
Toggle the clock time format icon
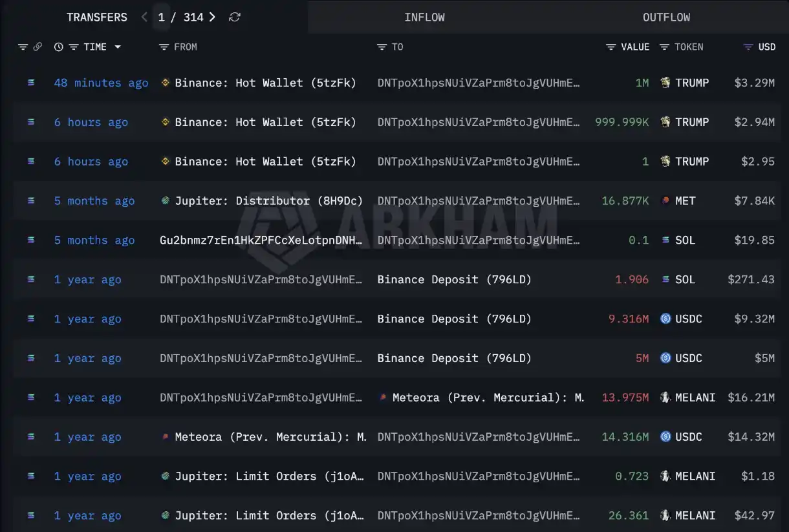[59, 47]
